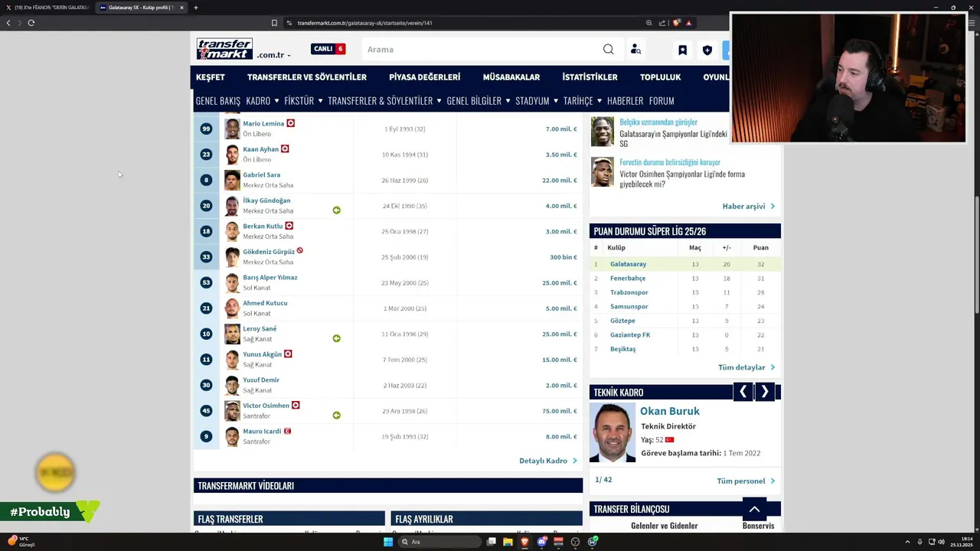Go back with the browser back arrow
The image size is (980, 551).
[8, 23]
